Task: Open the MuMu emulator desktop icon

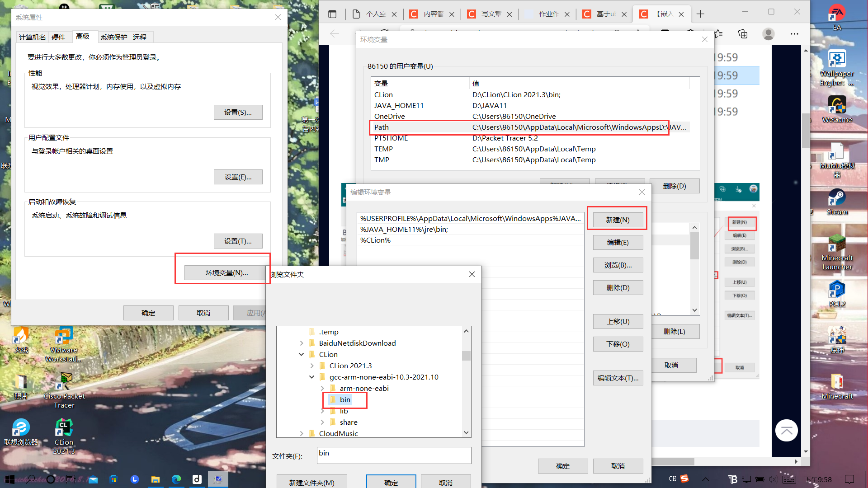Action: [x=837, y=160]
